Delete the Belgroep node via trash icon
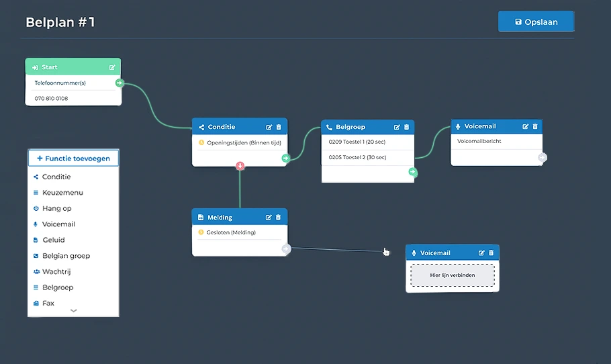This screenshot has width=611, height=364. point(406,127)
